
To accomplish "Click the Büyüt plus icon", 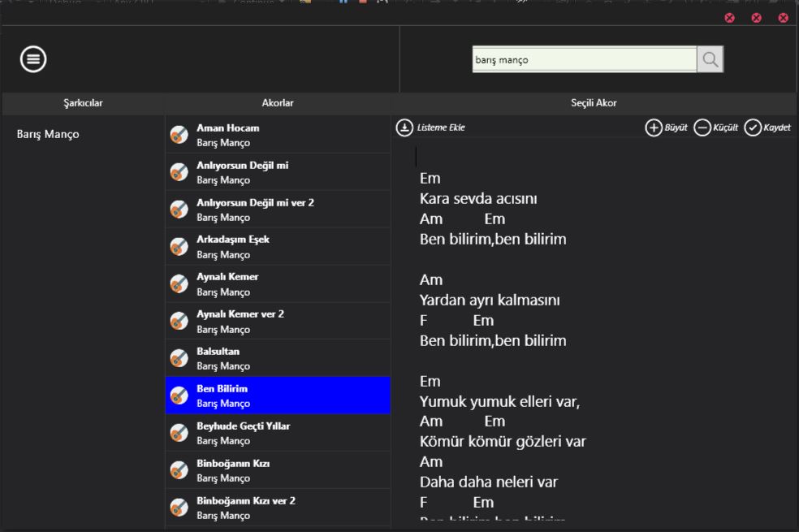I will pos(654,128).
